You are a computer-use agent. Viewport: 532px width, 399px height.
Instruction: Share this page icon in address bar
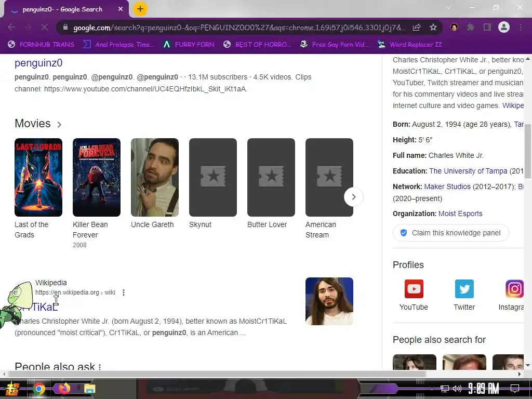417,28
